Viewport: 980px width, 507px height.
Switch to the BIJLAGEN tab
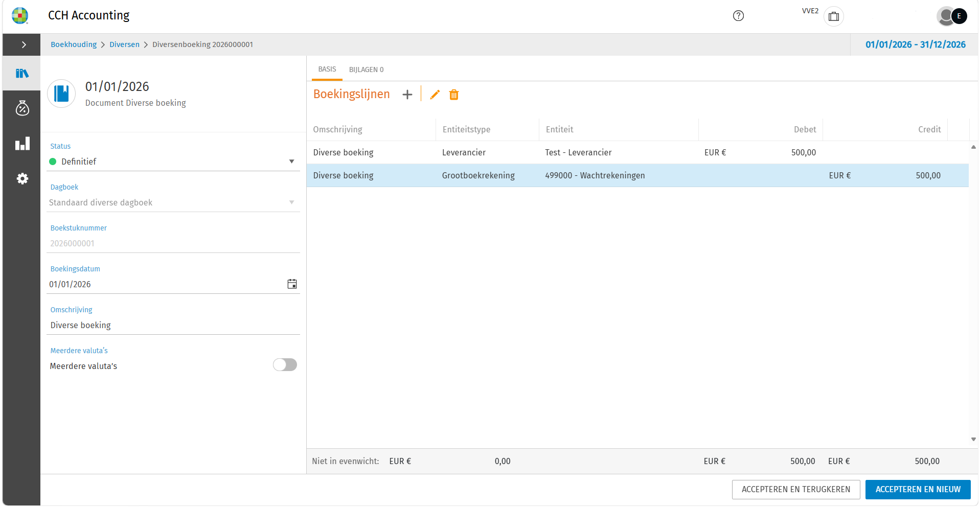(x=366, y=70)
